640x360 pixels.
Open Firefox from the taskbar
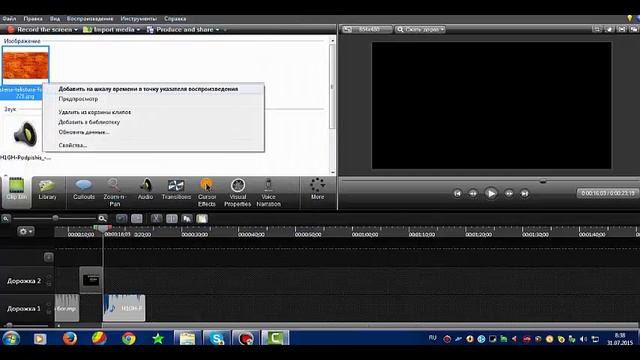click(70, 339)
